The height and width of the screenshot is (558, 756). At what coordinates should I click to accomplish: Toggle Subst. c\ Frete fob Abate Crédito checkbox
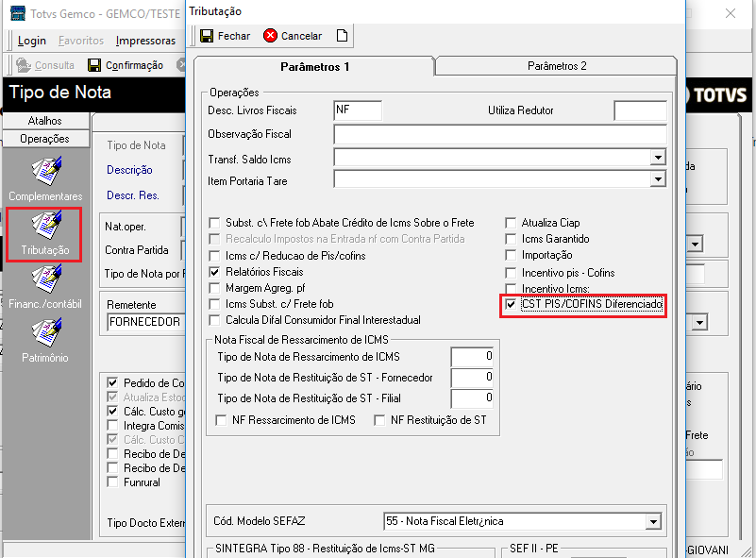[214, 223]
